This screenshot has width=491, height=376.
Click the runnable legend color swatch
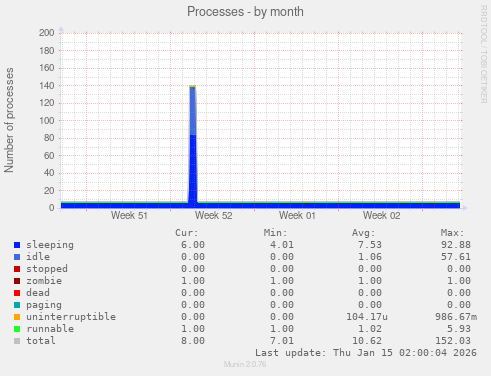(x=17, y=329)
